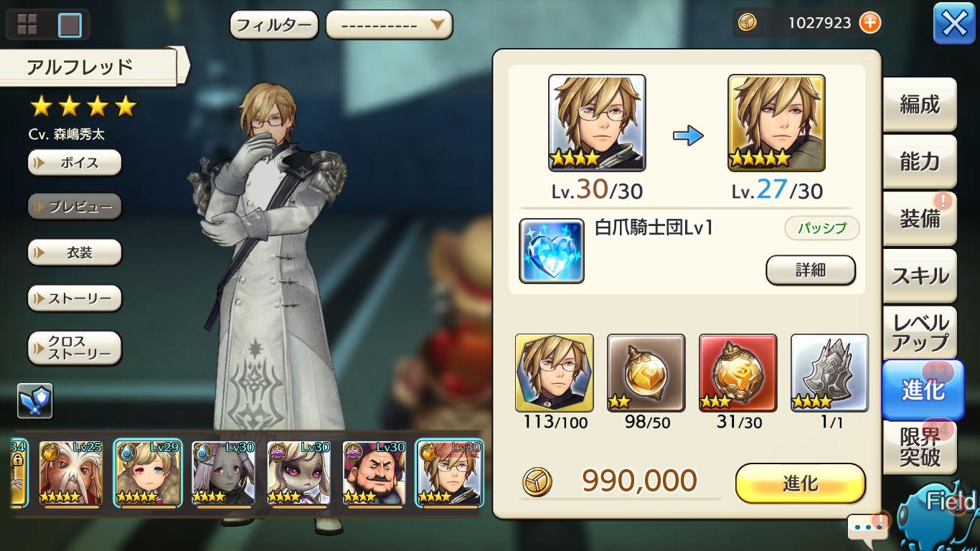
Task: Expand the クロスストーリー entry
Action: click(x=75, y=348)
